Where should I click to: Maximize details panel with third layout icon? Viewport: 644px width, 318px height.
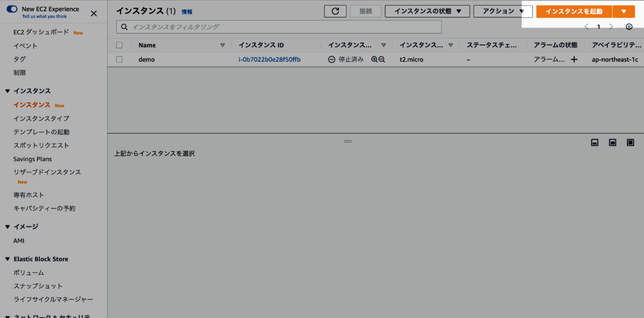(x=631, y=142)
